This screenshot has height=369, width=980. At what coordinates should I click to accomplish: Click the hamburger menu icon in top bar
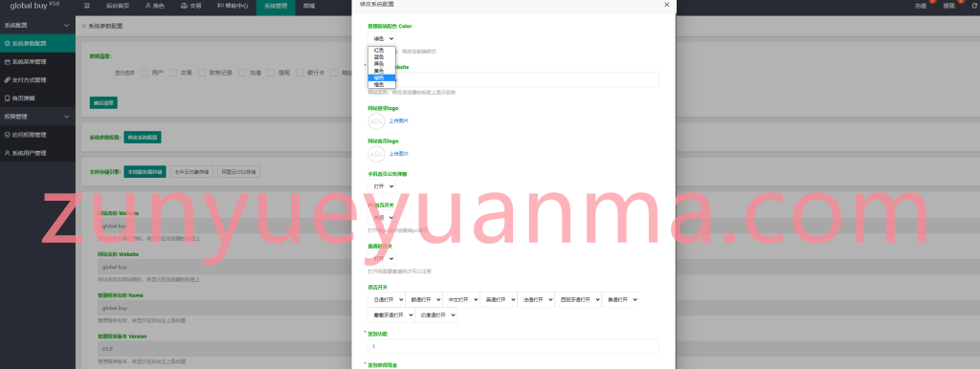(x=87, y=6)
